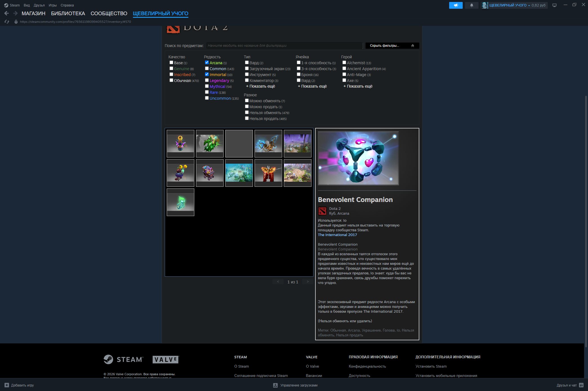Open the friends and chat icon
This screenshot has height=391, width=588.
[581, 385]
